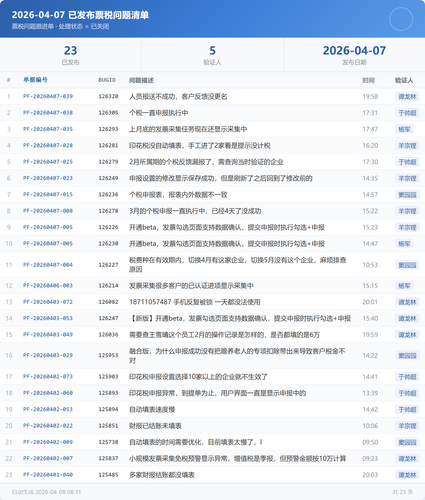Open ticket PF-20260403-029

pos(48,355)
